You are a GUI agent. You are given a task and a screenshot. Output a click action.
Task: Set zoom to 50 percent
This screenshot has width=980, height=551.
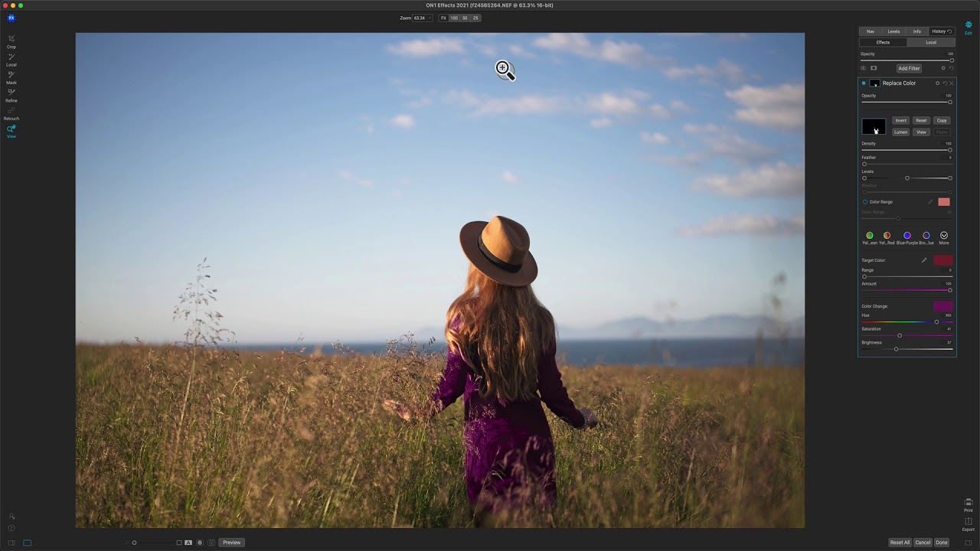465,18
